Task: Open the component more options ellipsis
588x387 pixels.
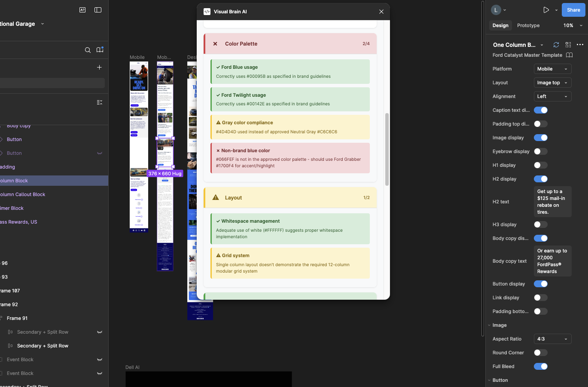Action: 580,45
